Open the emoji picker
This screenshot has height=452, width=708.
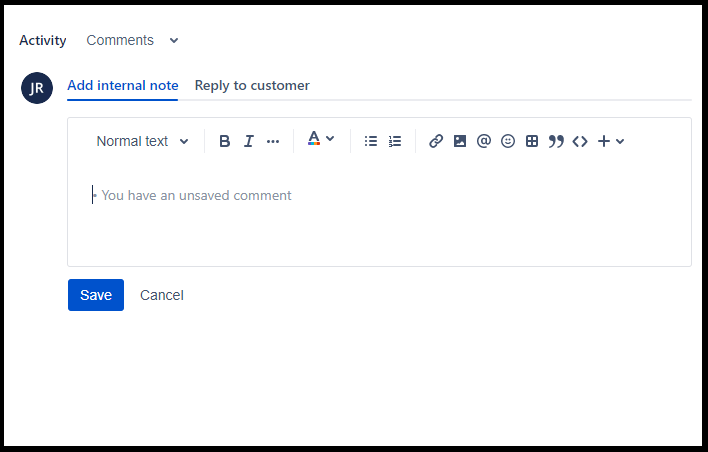(x=508, y=141)
